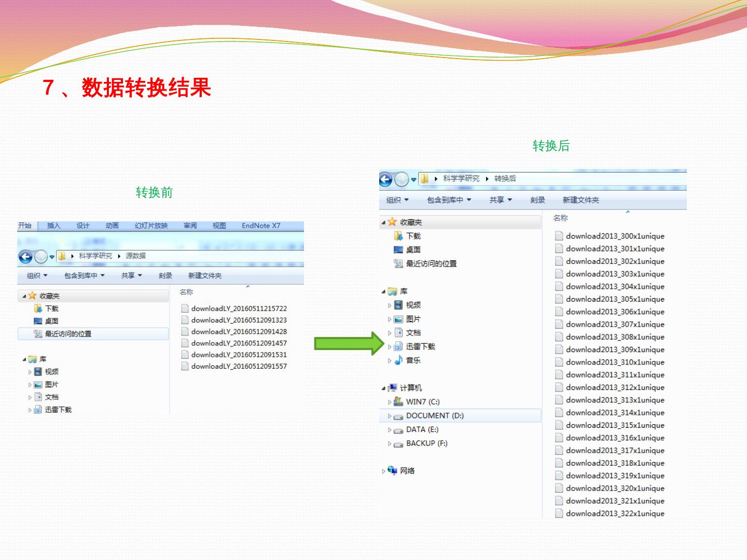Select file download2013_320x1unique

pos(615,488)
